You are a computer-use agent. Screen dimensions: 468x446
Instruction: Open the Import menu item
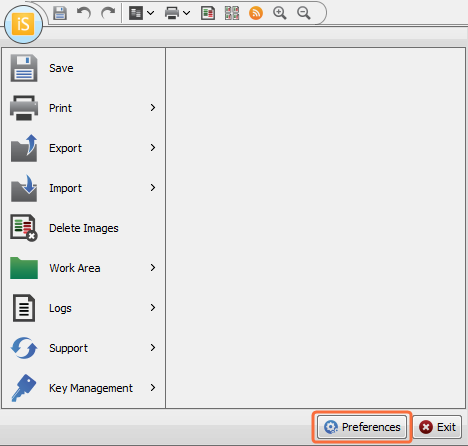click(x=83, y=188)
